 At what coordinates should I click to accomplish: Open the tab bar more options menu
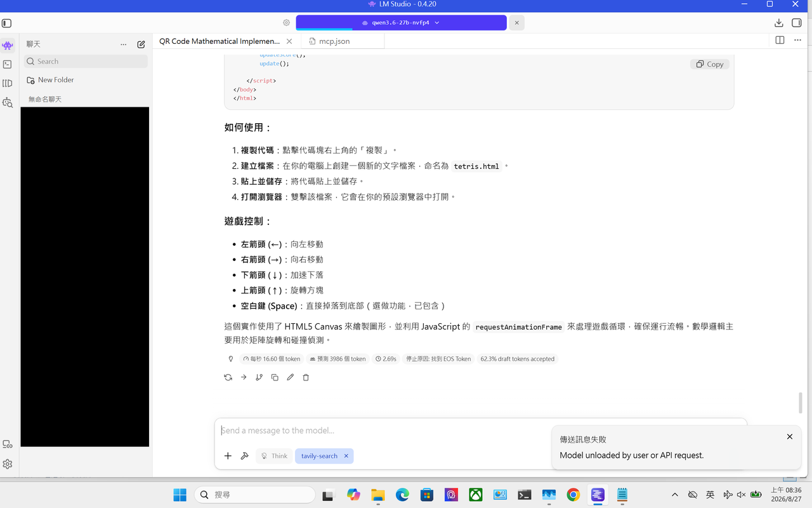(x=797, y=40)
